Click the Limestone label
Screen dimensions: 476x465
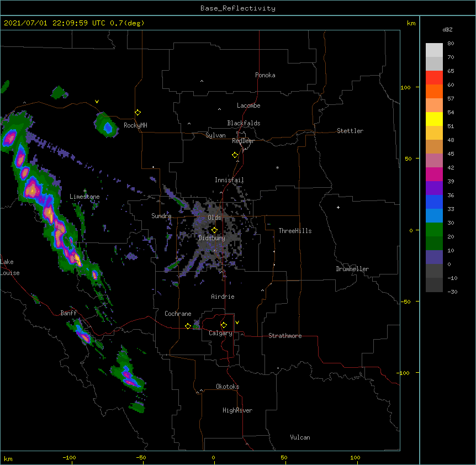(x=84, y=197)
